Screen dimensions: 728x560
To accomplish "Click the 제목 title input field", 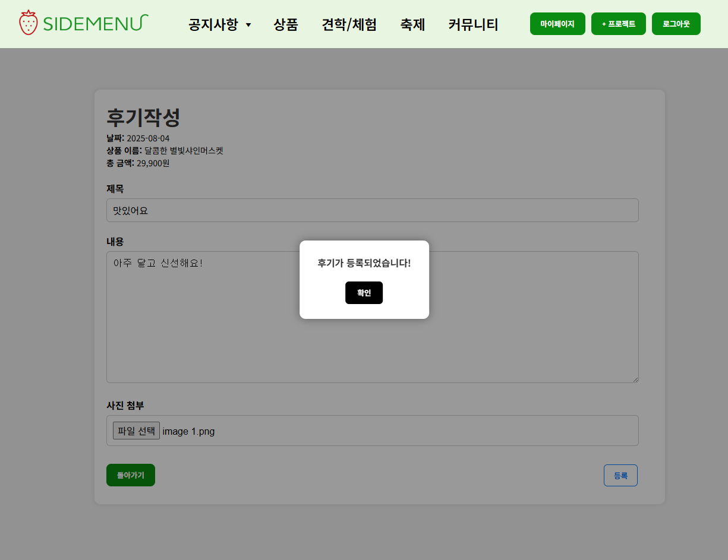I will pos(373,210).
